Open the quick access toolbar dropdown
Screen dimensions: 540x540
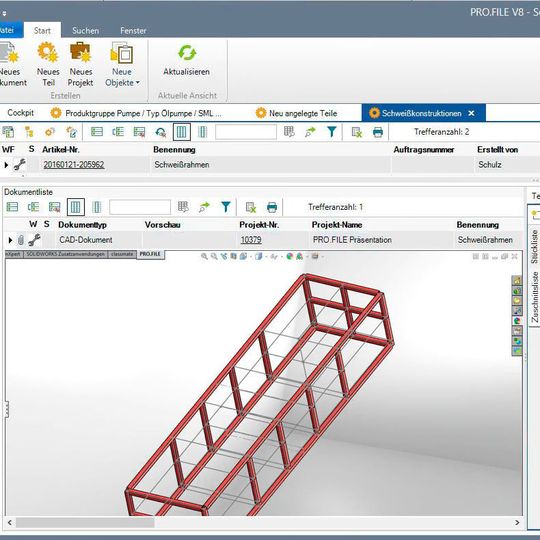click(x=4, y=14)
